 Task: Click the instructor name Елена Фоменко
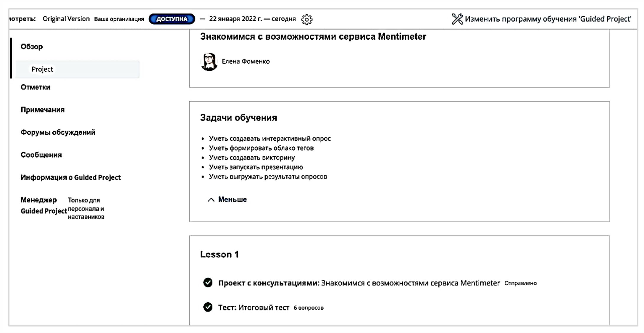point(246,62)
